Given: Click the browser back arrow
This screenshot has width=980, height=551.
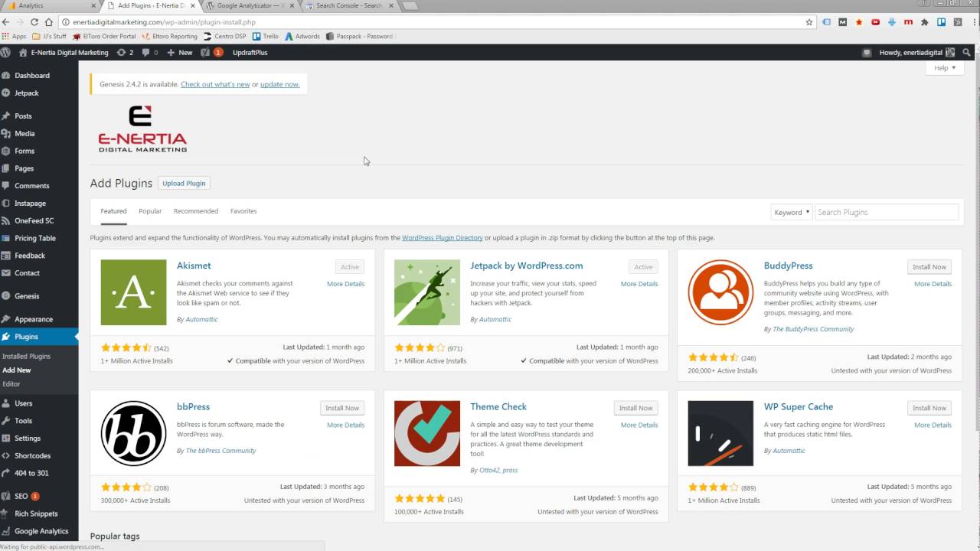Looking at the screenshot, I should point(6,22).
